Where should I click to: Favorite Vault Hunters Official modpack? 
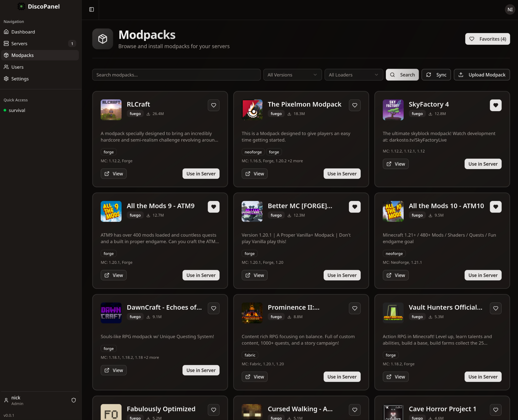pyautogui.click(x=496, y=308)
